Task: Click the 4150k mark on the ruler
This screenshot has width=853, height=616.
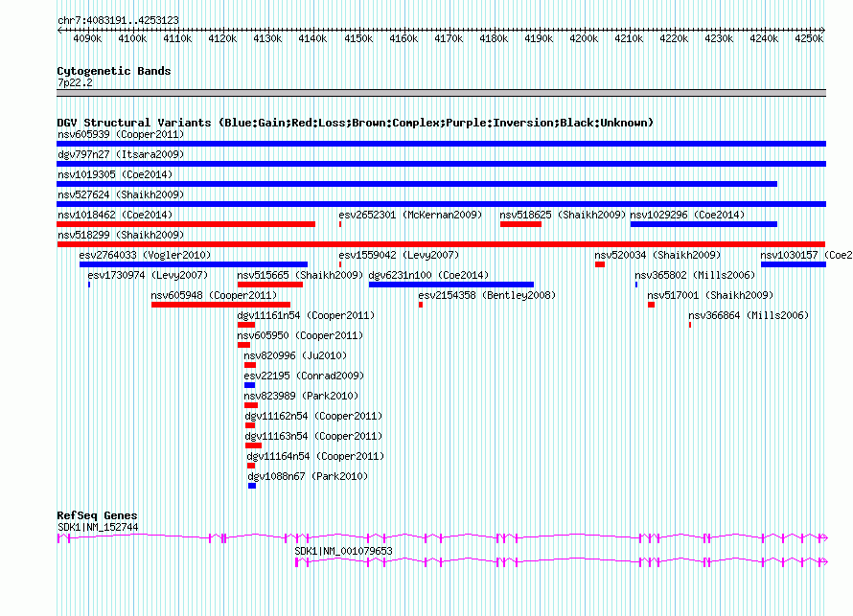Action: (358, 38)
